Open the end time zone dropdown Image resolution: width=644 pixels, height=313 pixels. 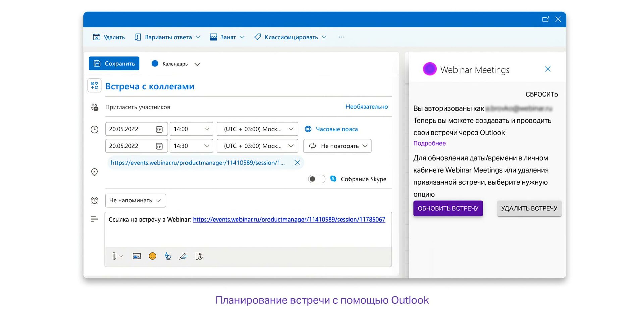[x=257, y=146]
